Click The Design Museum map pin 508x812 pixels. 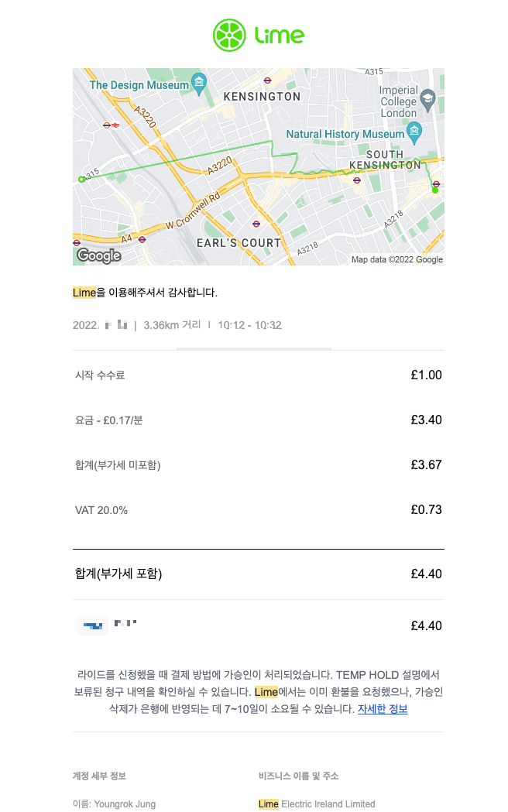(x=199, y=84)
